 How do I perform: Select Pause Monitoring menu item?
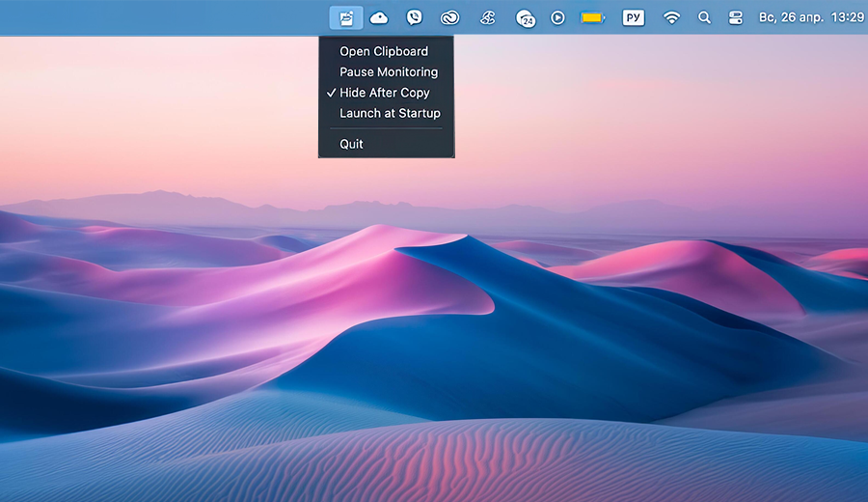coord(387,72)
